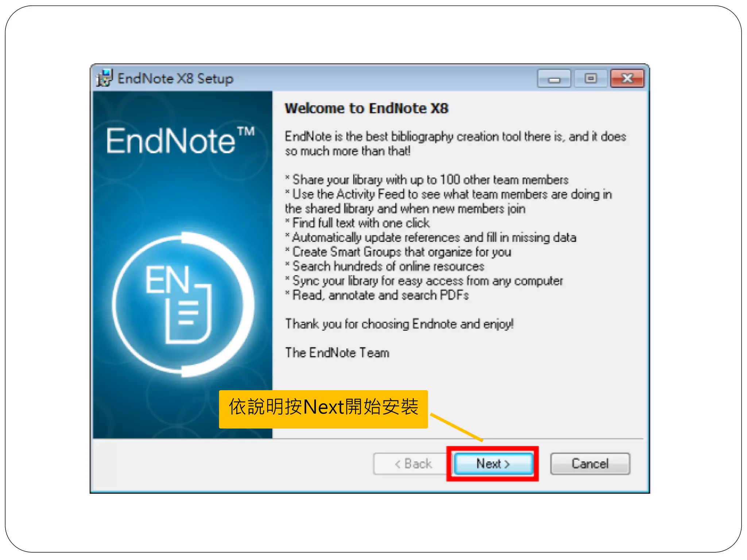Click The EndNote Team signature text
This screenshot has height=560, width=747.
click(x=337, y=353)
